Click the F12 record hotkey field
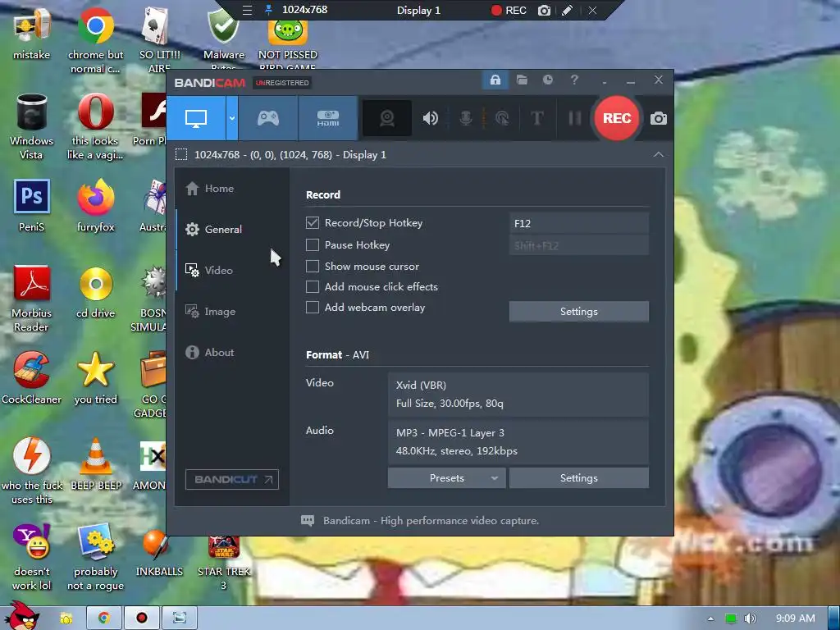This screenshot has width=840, height=630. 578,223
